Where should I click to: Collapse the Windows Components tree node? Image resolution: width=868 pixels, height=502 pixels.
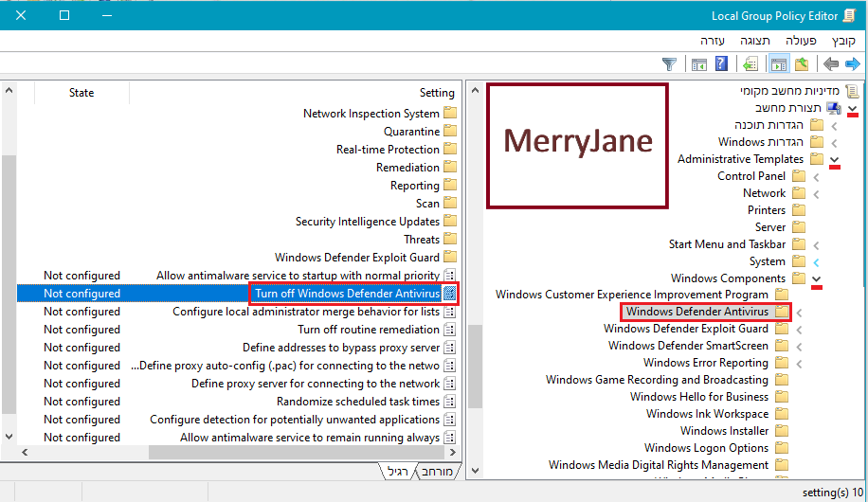(817, 278)
